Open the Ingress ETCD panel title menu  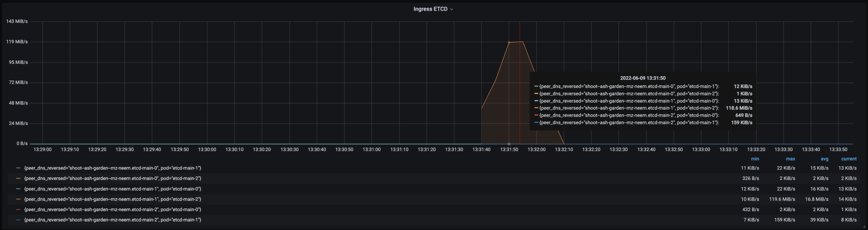(430, 9)
